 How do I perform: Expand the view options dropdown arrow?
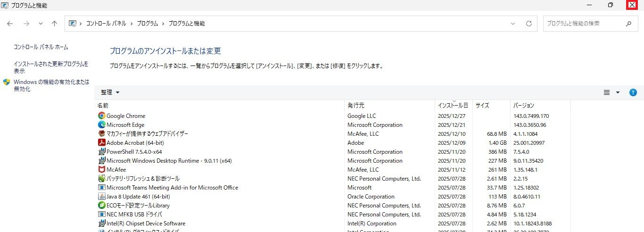click(618, 92)
